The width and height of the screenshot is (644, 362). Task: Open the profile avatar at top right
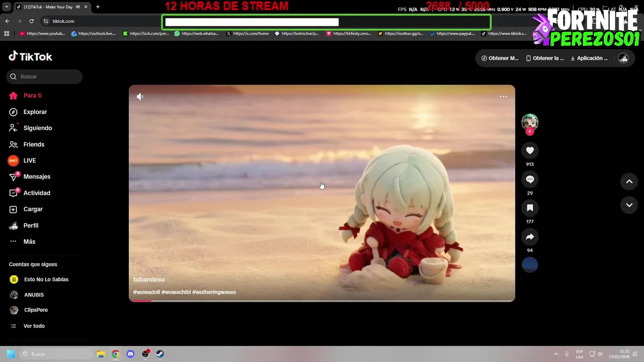[623, 58]
